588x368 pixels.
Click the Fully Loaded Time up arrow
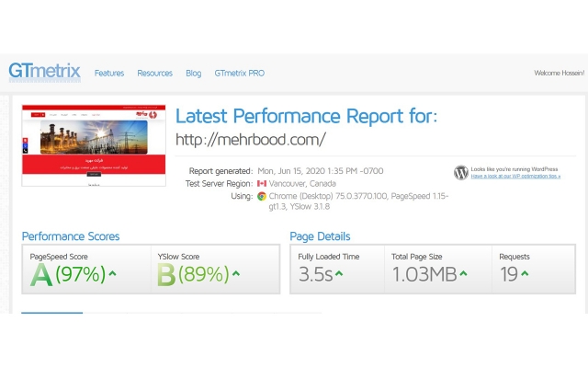point(339,273)
